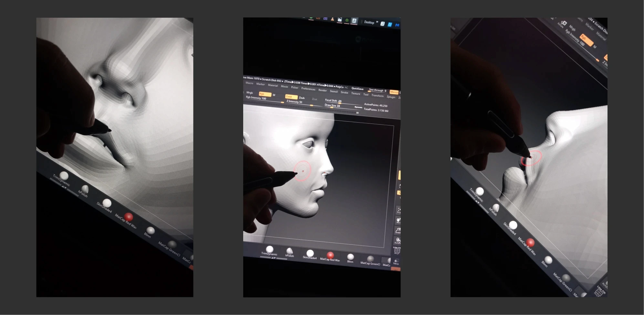The height and width of the screenshot is (315, 644).
Task: Choose SkinShade4 material in the right photo
Action: (x=511, y=227)
